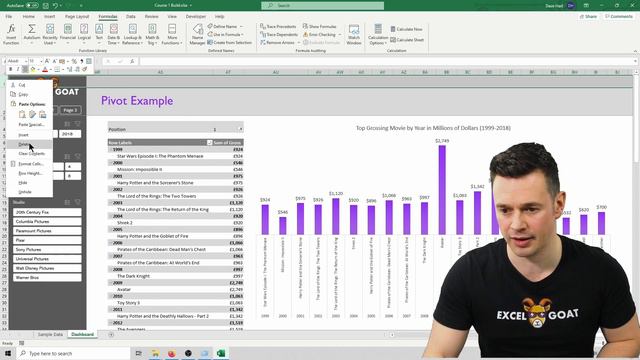This screenshot has height=360, width=640.
Task: Choose Row Height from context menu
Action: point(29,173)
